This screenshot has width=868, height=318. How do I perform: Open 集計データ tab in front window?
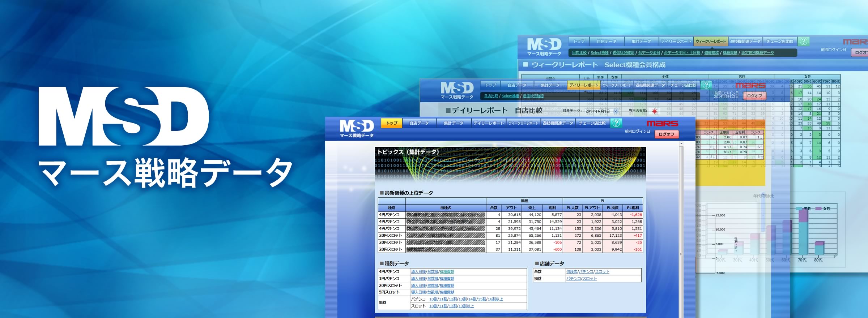coord(454,123)
